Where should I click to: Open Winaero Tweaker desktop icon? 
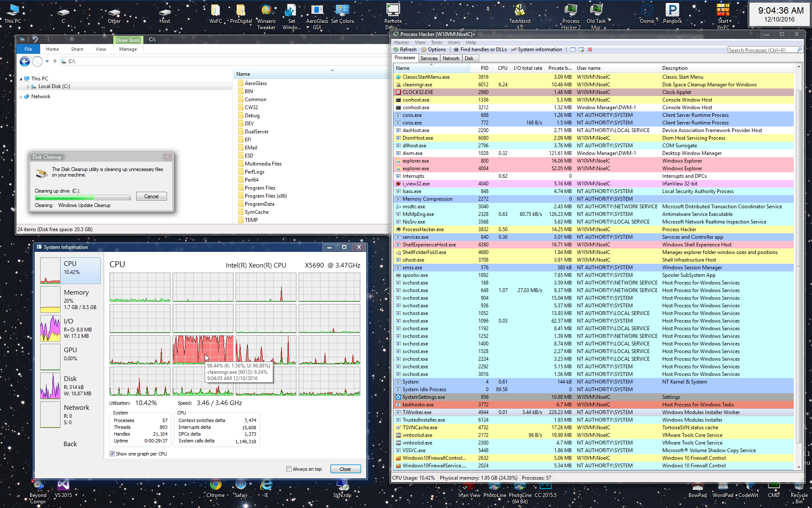coord(266,17)
